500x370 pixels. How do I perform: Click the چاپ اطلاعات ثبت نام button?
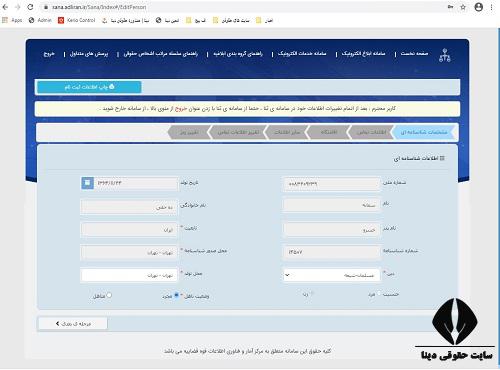coord(89,87)
